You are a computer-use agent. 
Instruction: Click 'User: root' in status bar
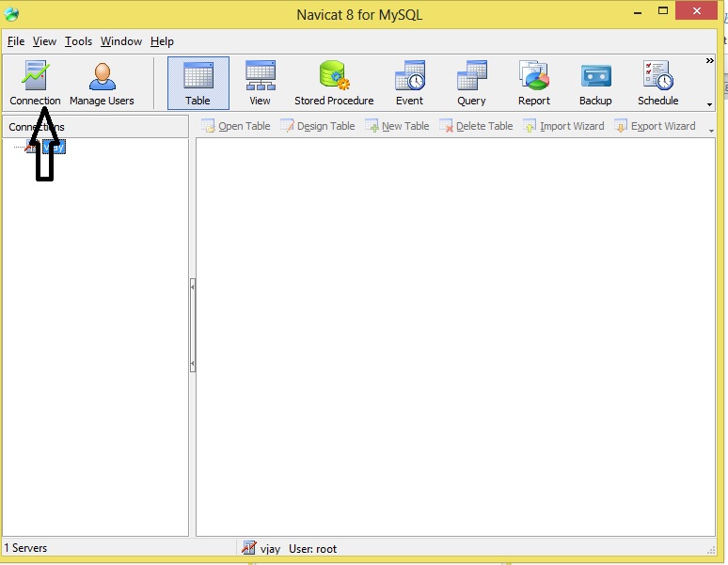coord(312,549)
